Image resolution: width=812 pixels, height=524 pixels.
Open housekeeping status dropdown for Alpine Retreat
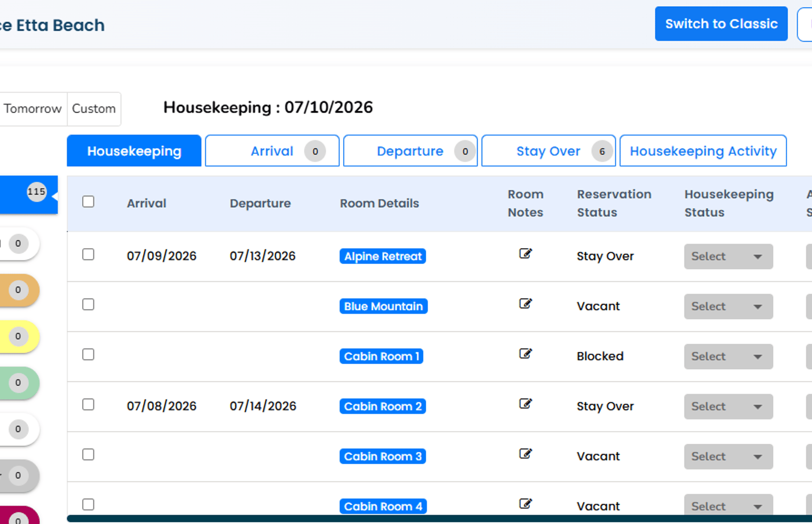(728, 256)
